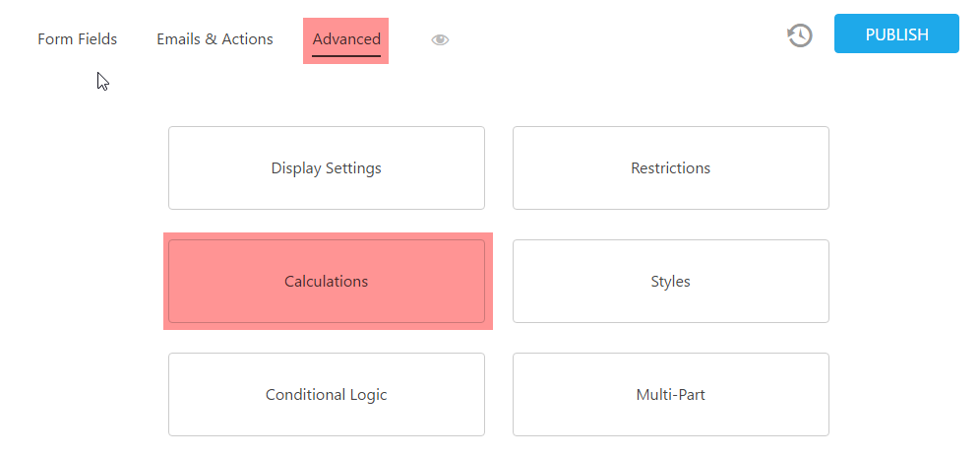The image size is (980, 458).
Task: Publish the form changes
Action: pyautogui.click(x=896, y=34)
